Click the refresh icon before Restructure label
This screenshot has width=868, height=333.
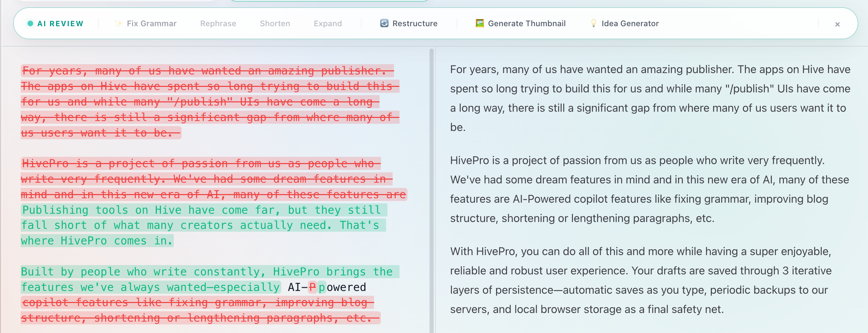[384, 23]
